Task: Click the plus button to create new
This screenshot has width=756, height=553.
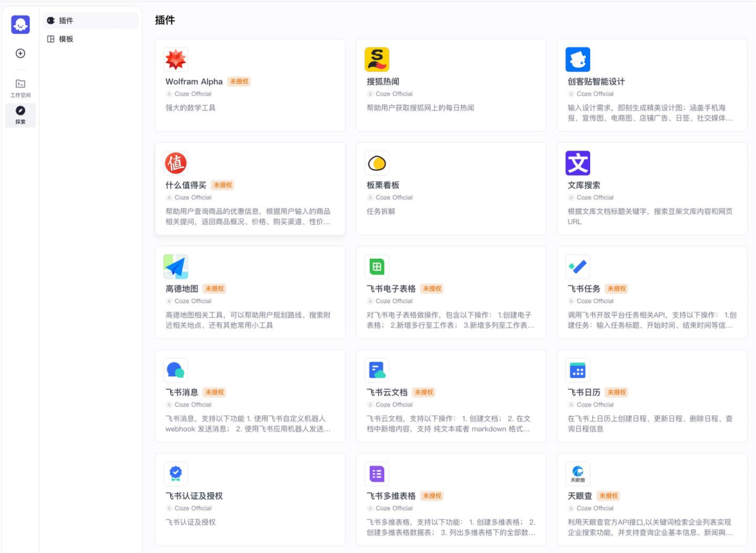Action: pos(20,52)
